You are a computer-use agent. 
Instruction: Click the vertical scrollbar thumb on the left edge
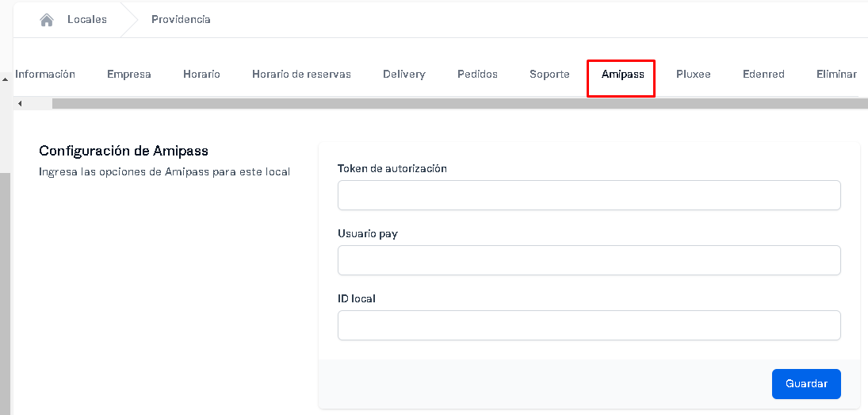coord(5,294)
